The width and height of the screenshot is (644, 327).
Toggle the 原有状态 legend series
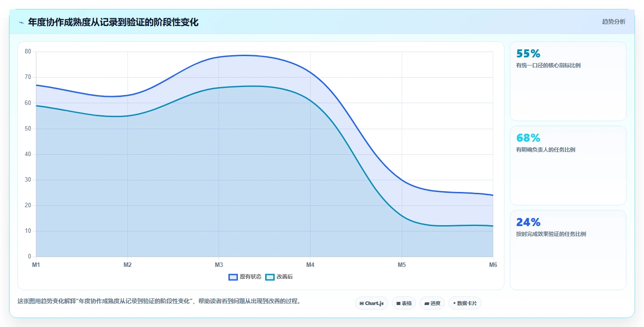(245, 277)
